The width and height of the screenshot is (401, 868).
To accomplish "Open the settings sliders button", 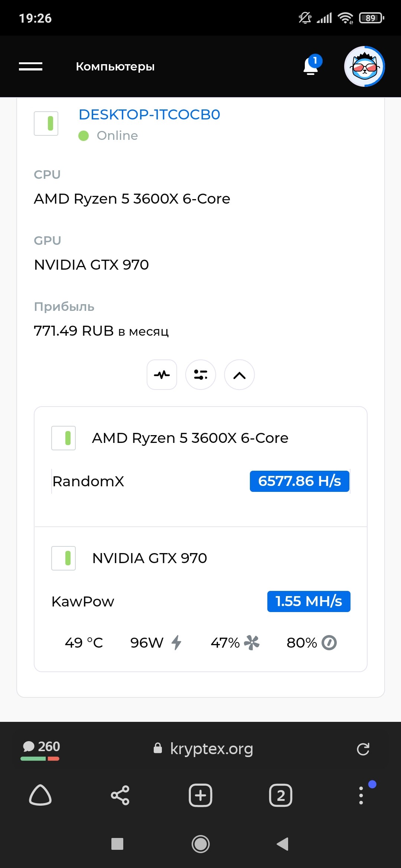I will 200,375.
